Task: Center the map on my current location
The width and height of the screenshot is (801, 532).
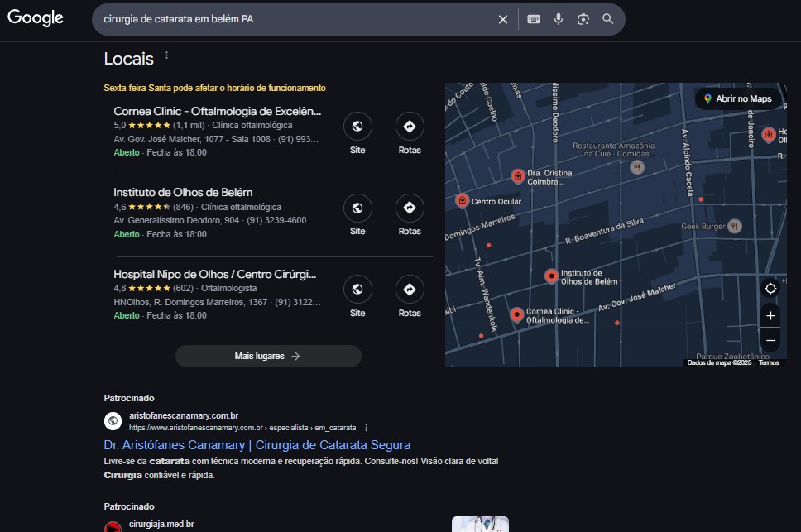Action: tap(770, 289)
